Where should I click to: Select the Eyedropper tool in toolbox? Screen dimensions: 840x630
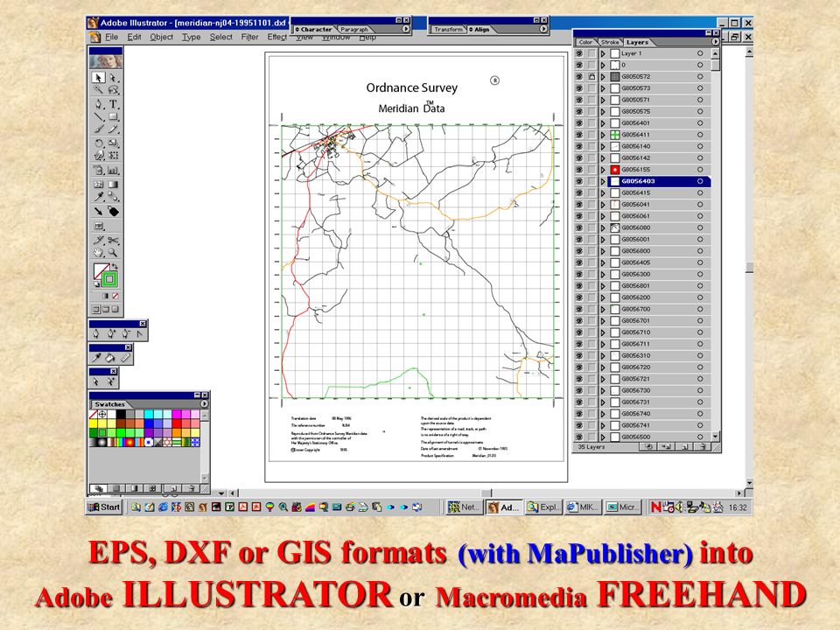click(99, 197)
